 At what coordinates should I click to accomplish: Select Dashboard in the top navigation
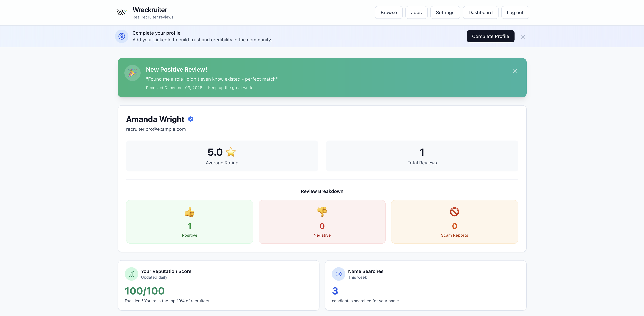[x=480, y=12]
